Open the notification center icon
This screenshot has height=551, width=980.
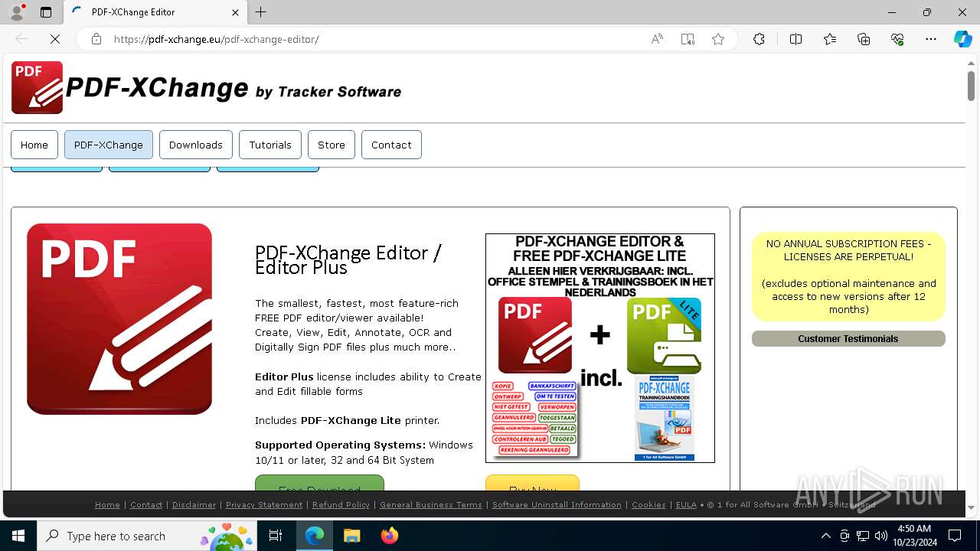[x=955, y=536]
